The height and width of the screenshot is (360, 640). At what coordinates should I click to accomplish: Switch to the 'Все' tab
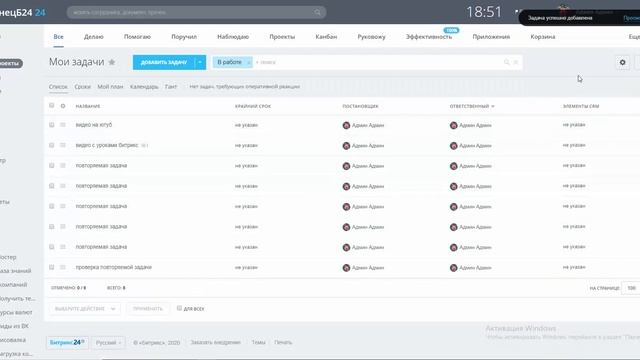pos(58,37)
